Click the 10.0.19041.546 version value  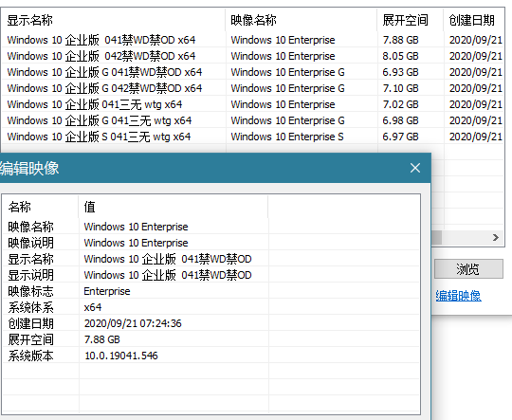tap(121, 356)
